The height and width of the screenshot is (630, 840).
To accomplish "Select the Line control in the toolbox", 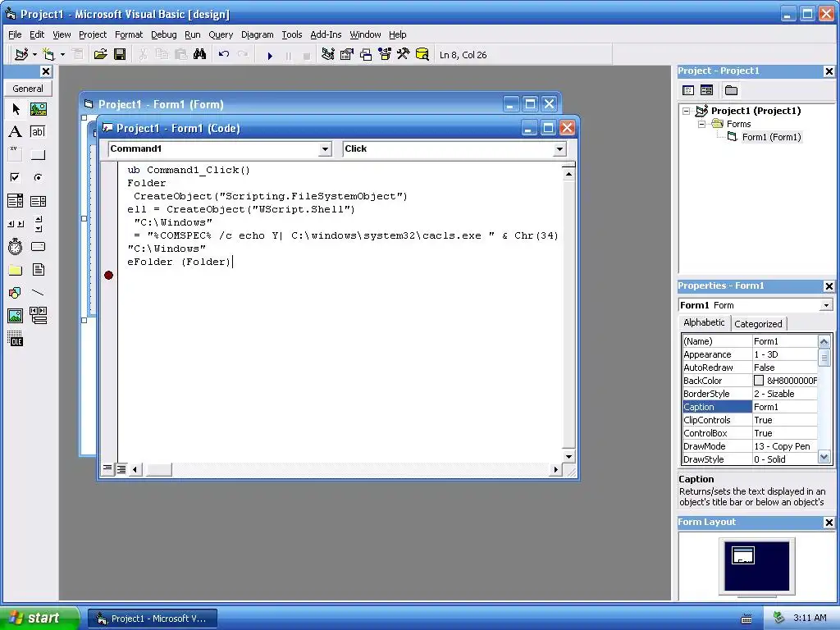I will pyautogui.click(x=38, y=293).
